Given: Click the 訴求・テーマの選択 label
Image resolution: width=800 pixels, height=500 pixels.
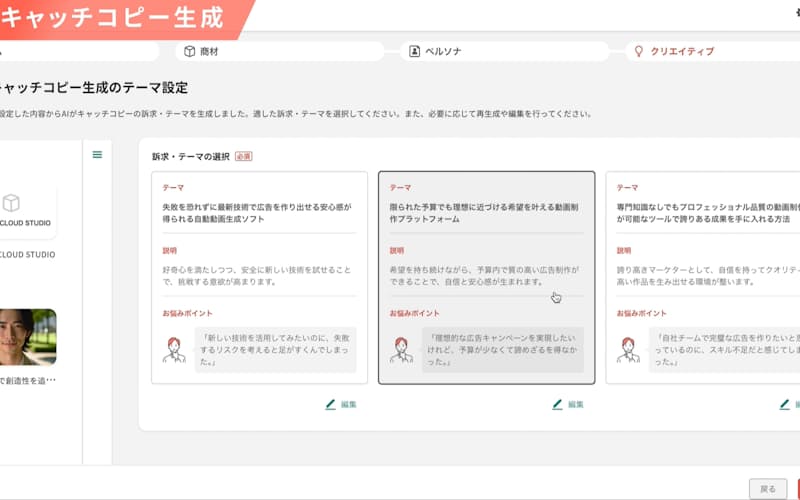Looking at the screenshot, I should pyautogui.click(x=191, y=157).
